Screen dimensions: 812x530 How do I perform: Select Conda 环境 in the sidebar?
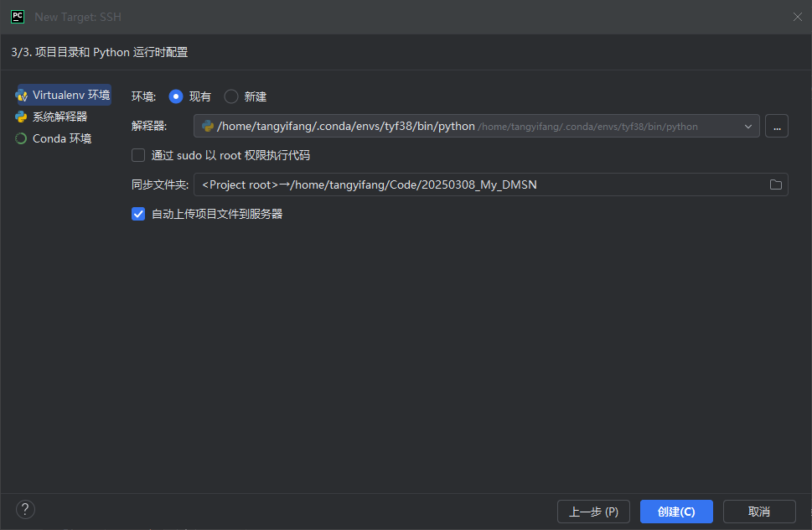click(x=54, y=138)
